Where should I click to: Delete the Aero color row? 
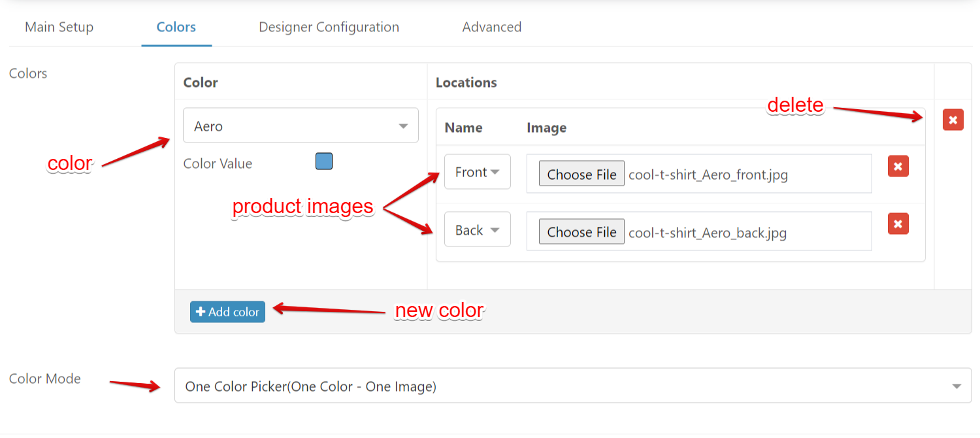click(953, 120)
